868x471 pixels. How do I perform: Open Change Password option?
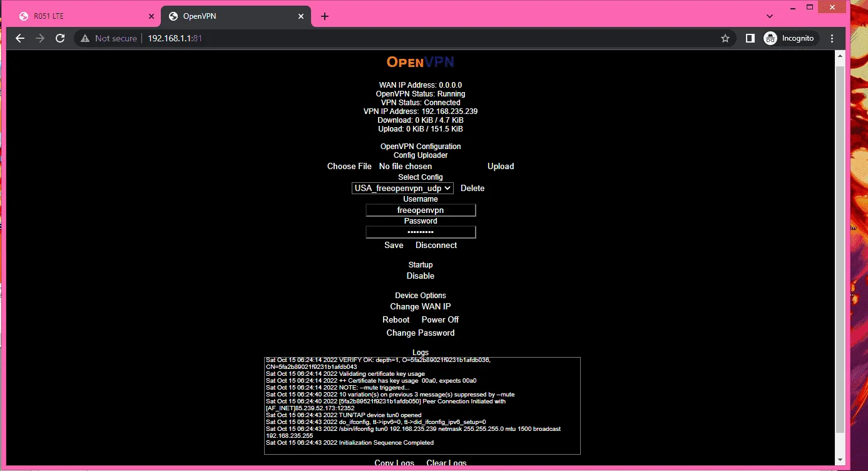pos(421,333)
